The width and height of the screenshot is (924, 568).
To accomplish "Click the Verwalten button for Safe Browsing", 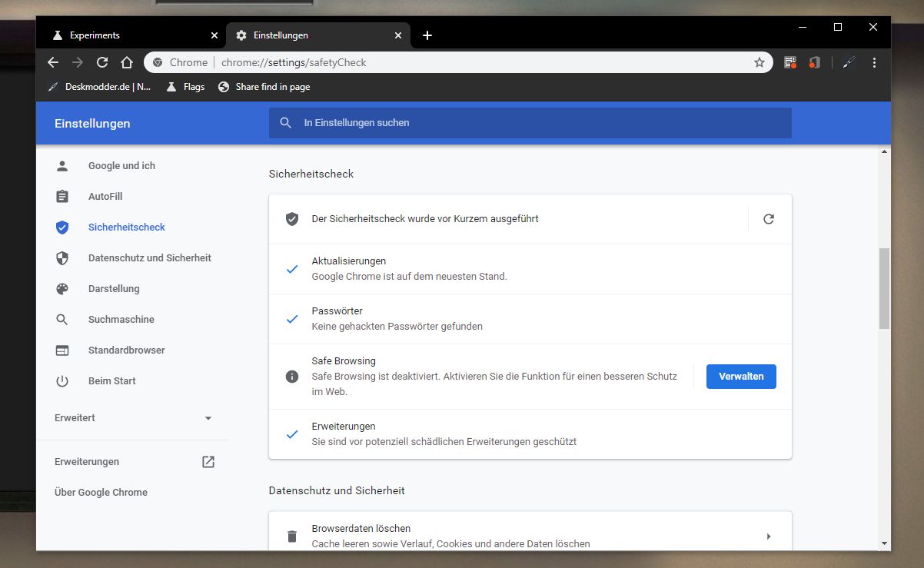I will click(x=741, y=377).
